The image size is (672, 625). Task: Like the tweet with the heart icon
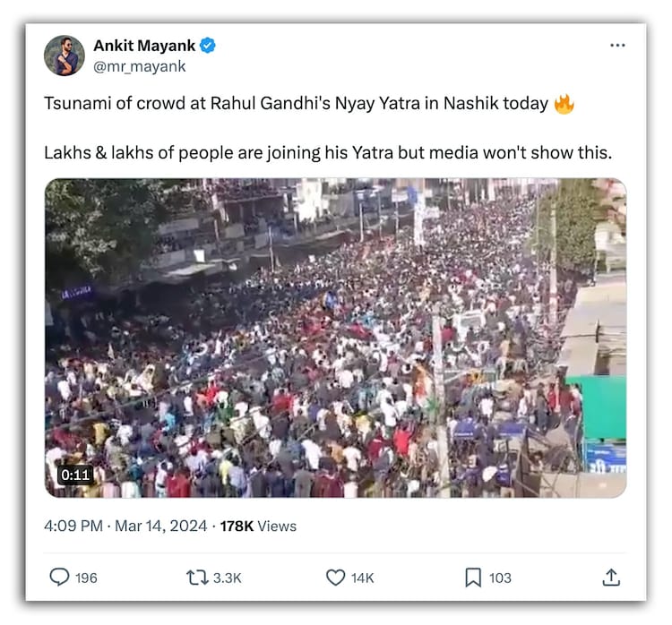(335, 578)
